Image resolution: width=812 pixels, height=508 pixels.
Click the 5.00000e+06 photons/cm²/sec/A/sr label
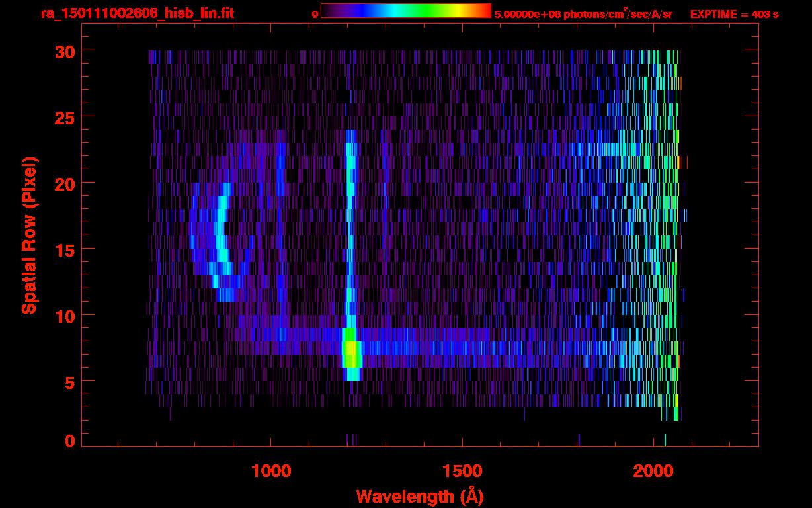click(x=583, y=13)
